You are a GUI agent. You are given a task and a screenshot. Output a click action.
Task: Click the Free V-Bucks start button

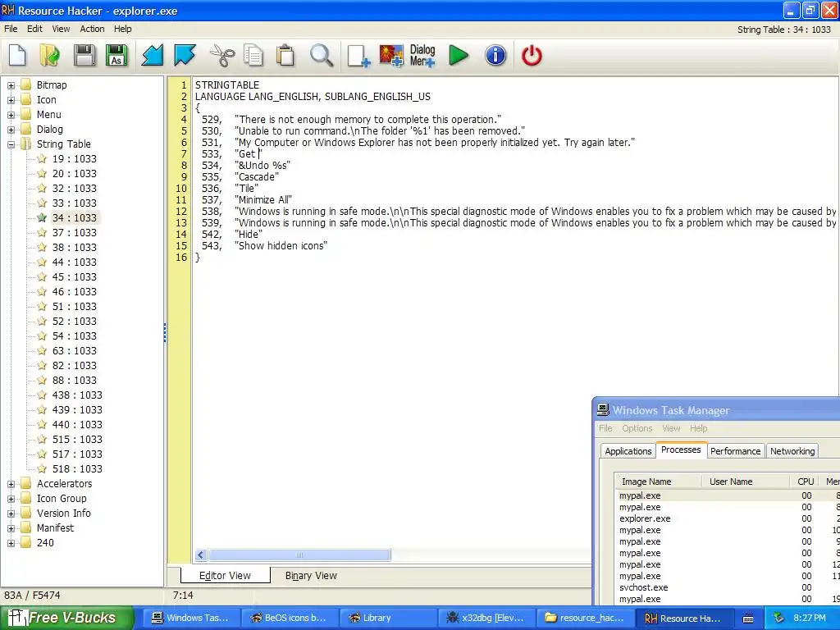pos(66,618)
